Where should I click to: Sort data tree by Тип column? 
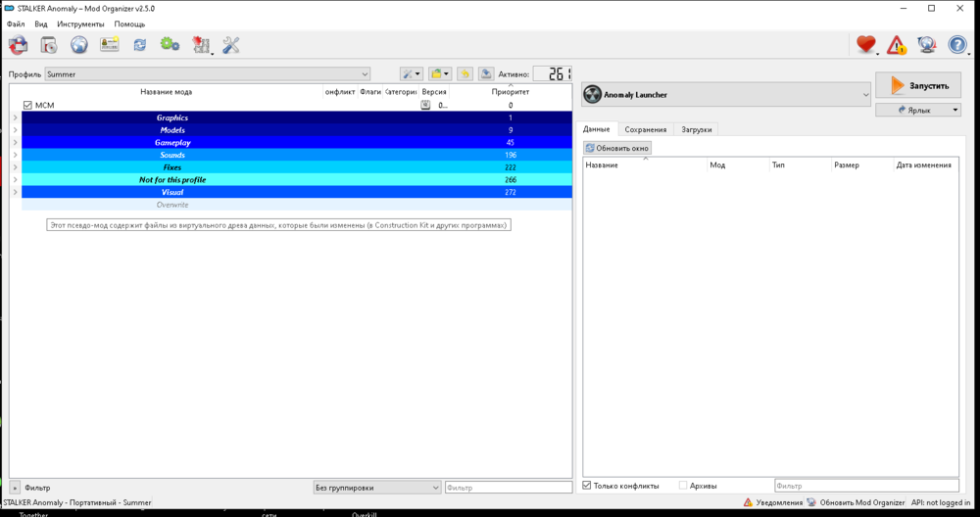[801, 164]
